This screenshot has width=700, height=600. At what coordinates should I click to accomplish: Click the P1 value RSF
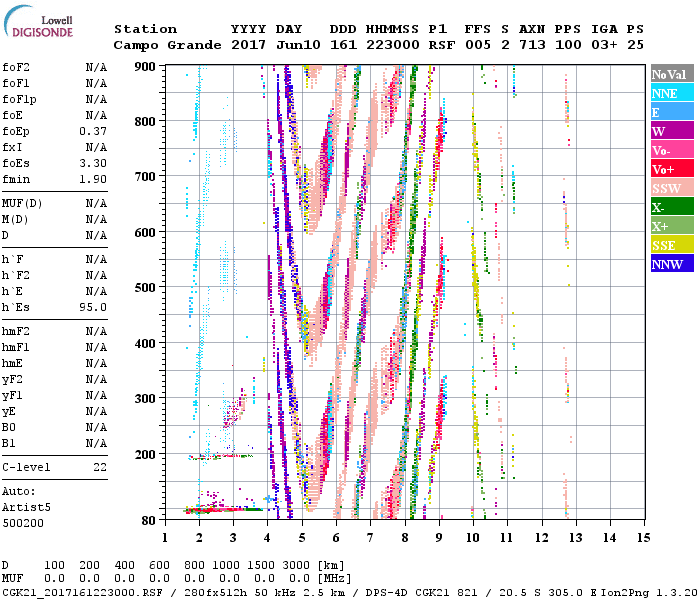coord(442,45)
